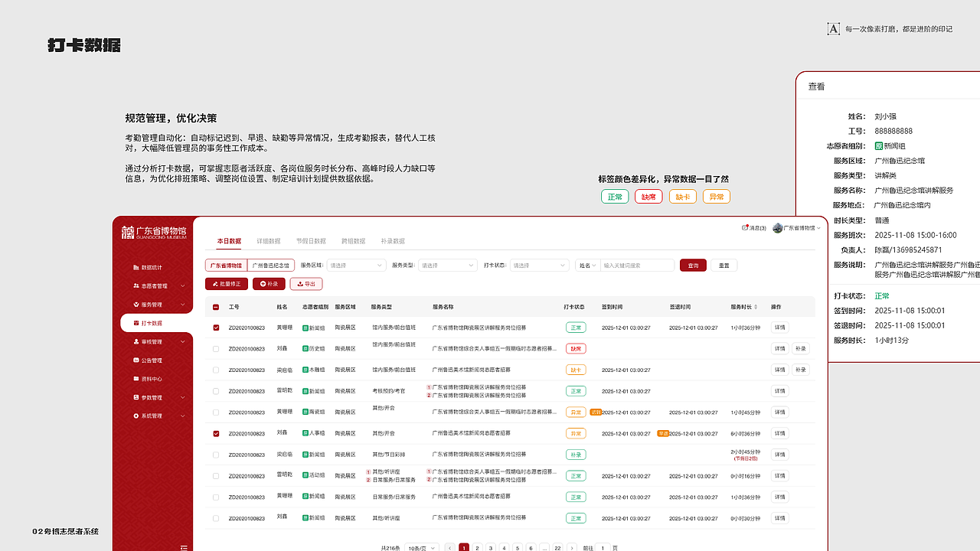This screenshot has height=551, width=980.
Task: Open the 姓名 search-type dropdown
Action: coord(588,266)
